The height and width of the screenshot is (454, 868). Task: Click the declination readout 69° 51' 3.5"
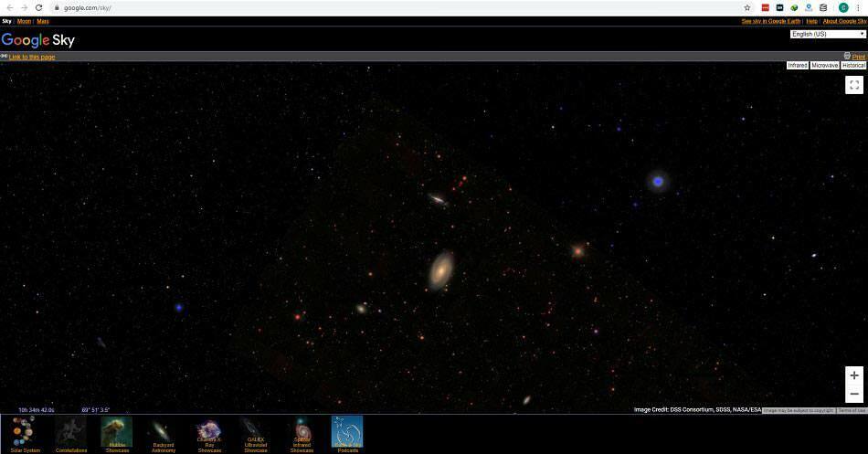tap(96, 410)
